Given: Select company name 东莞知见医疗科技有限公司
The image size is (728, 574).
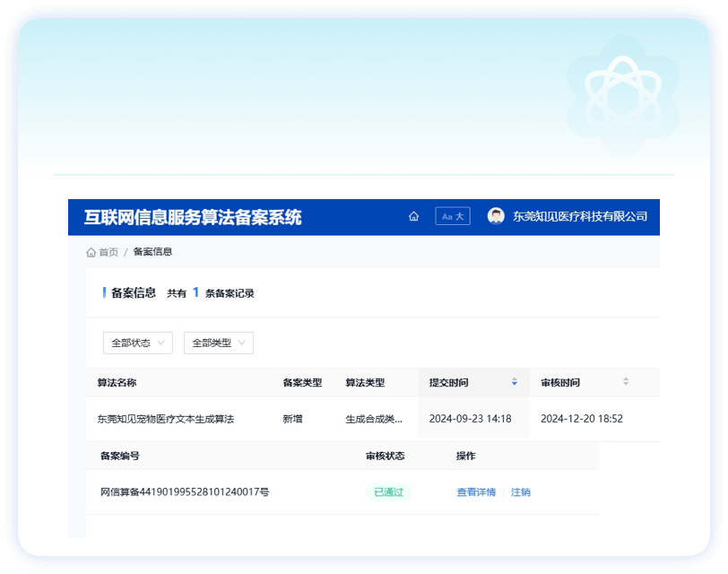Looking at the screenshot, I should tap(580, 216).
